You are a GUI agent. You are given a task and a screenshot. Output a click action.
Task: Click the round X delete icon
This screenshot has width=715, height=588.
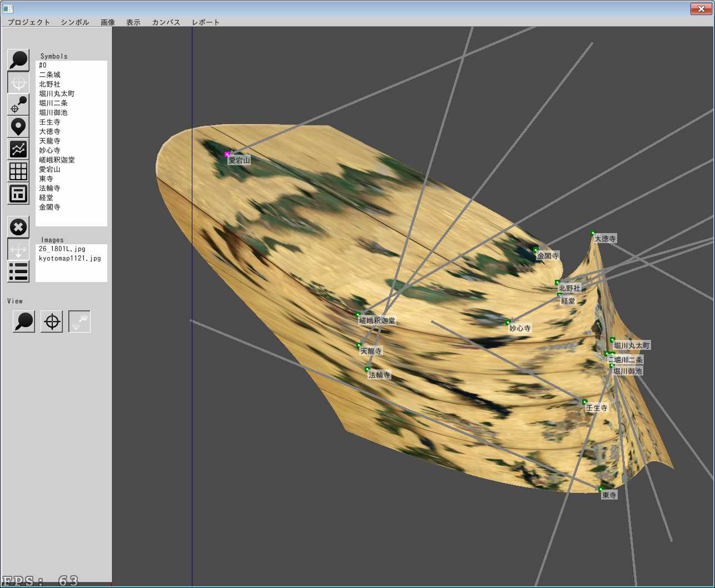(x=18, y=227)
